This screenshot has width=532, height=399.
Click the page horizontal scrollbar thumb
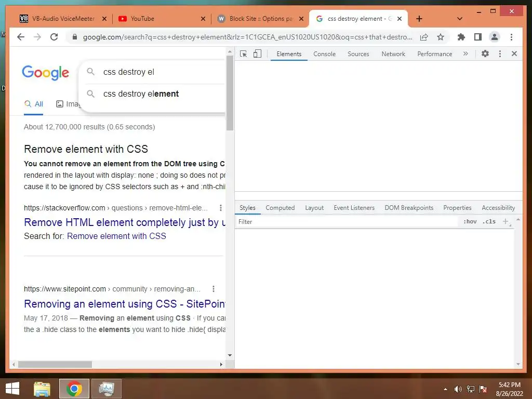click(x=55, y=364)
